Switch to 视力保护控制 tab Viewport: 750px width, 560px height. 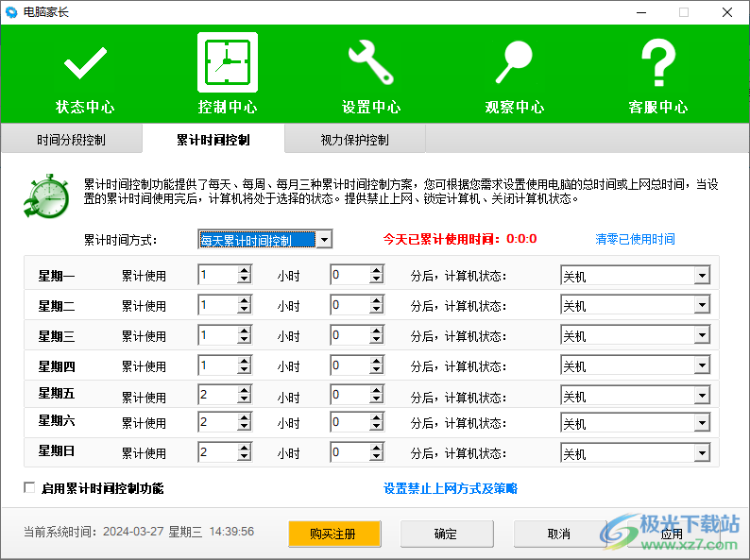click(354, 140)
